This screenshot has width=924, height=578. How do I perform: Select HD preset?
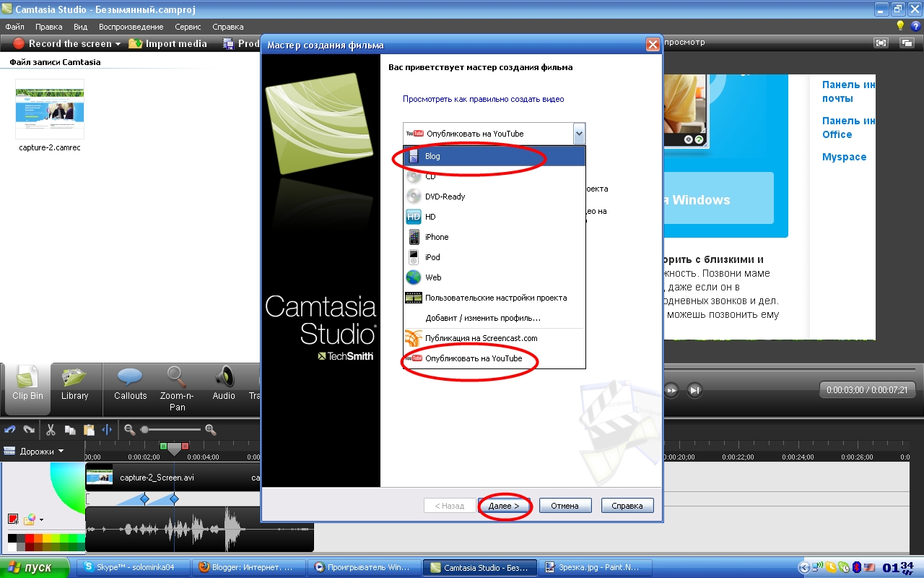(x=494, y=217)
